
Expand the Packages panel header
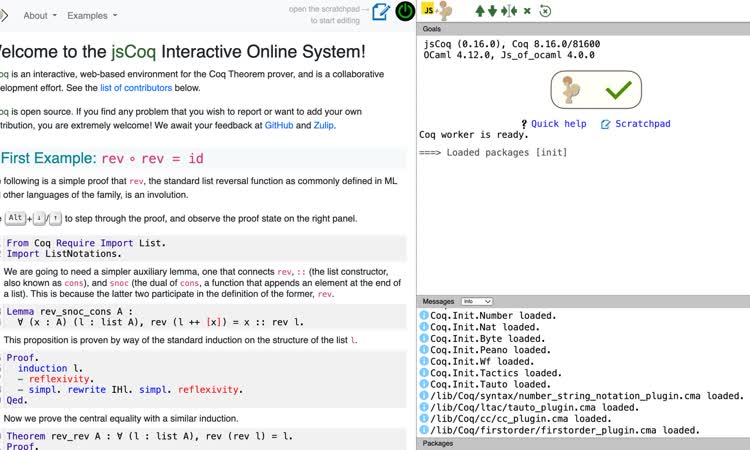pyautogui.click(x=583, y=443)
